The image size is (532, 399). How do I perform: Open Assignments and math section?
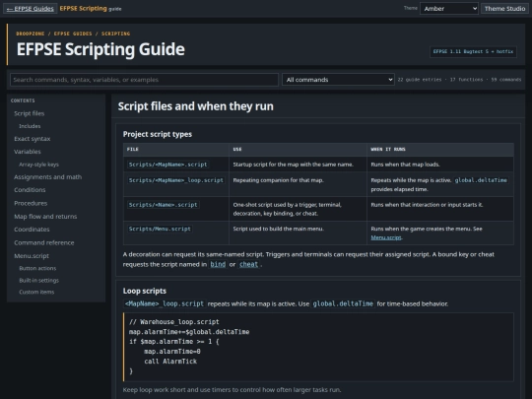pos(48,177)
